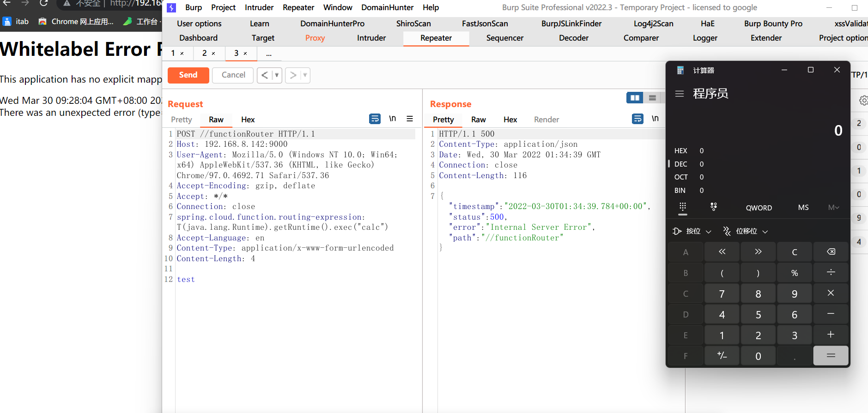
Task: Toggle word wrap icon in Request pane
Action: tap(375, 119)
